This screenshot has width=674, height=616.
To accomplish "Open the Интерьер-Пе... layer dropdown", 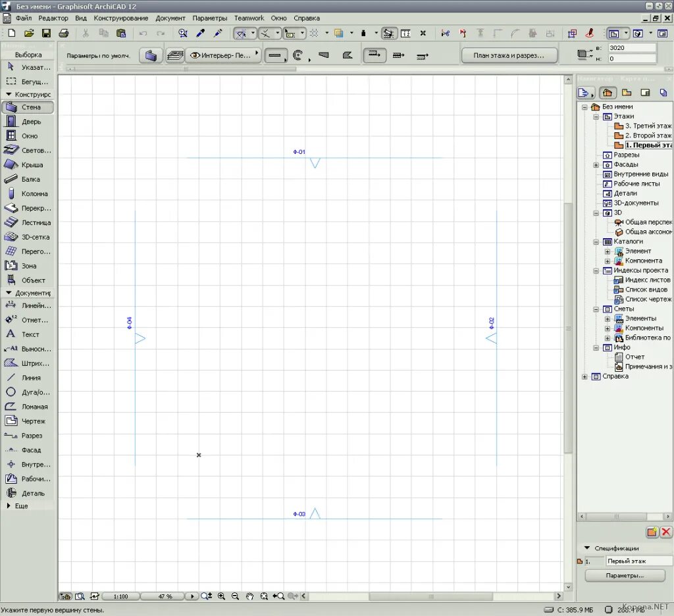I will 224,55.
